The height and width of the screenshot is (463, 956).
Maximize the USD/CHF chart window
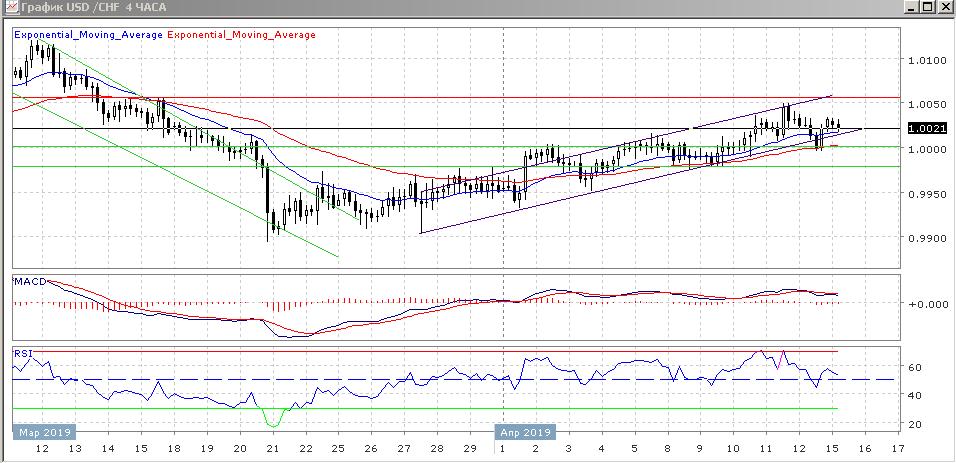[927, 7]
